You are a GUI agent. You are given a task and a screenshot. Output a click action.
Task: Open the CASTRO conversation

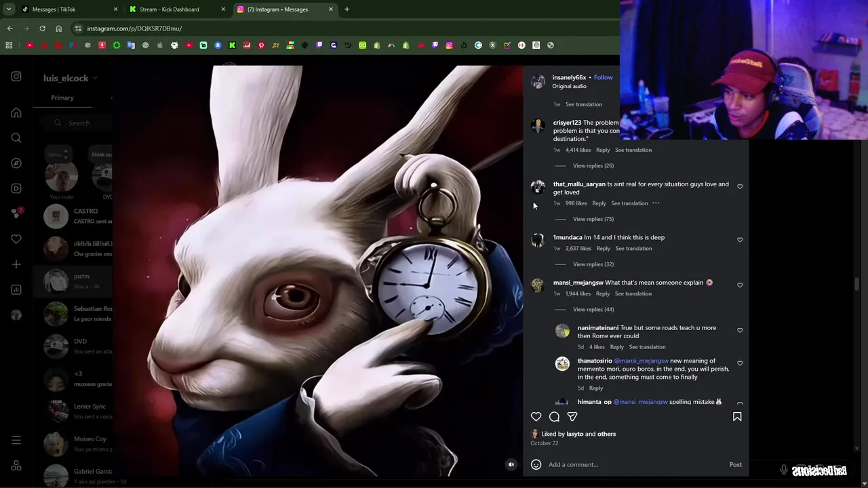[x=73, y=216]
